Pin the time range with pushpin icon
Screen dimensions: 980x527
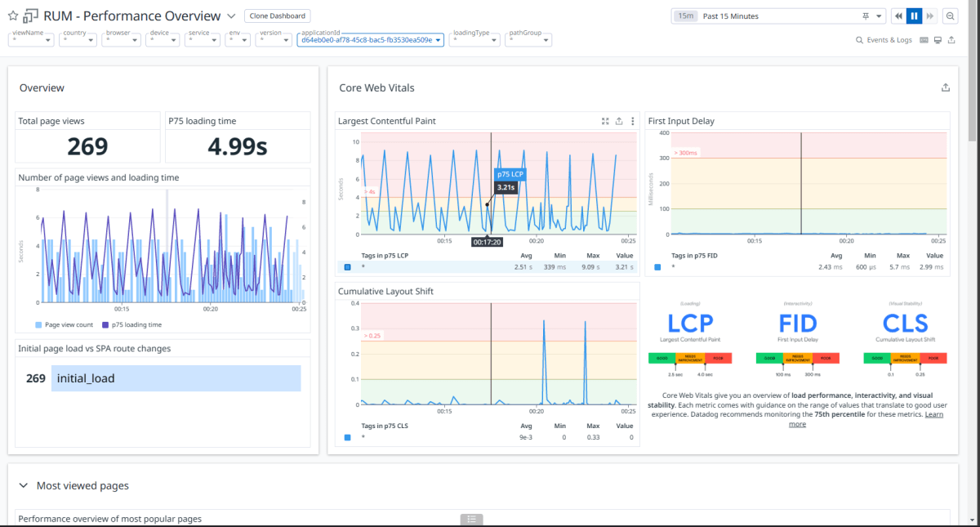coord(866,16)
